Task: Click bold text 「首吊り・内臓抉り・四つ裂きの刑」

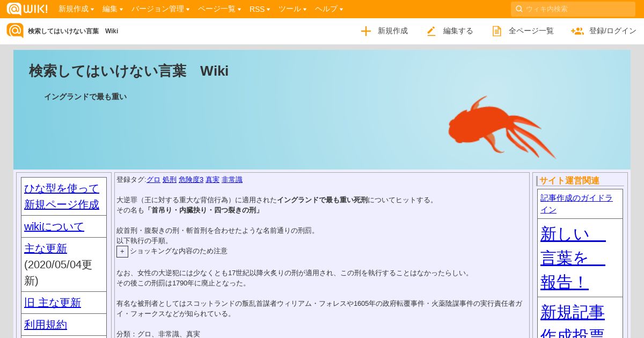Action: point(204,210)
